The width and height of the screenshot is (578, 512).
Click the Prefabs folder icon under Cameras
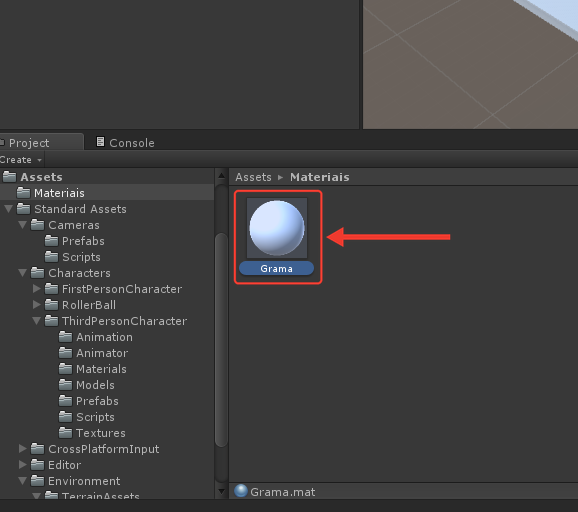[51, 241]
